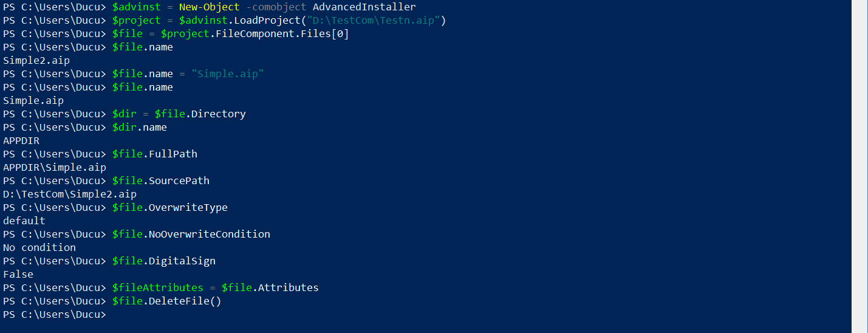This screenshot has width=868, height=333.
Task: Click the False output line
Action: [x=18, y=275]
